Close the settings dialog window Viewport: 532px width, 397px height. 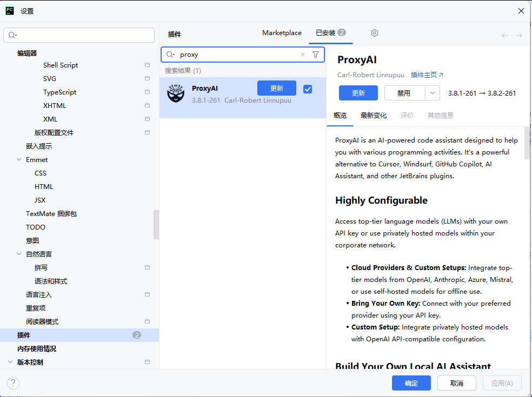(521, 11)
